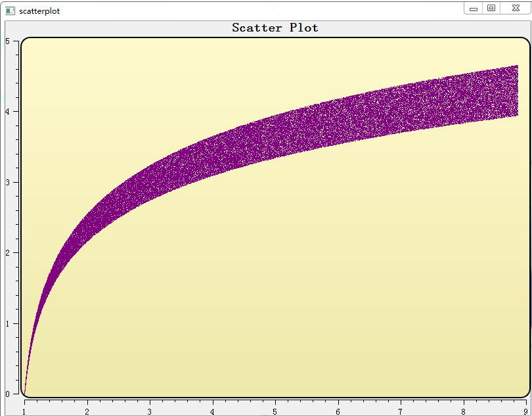Minimize the scatterplot window

[x=474, y=9]
